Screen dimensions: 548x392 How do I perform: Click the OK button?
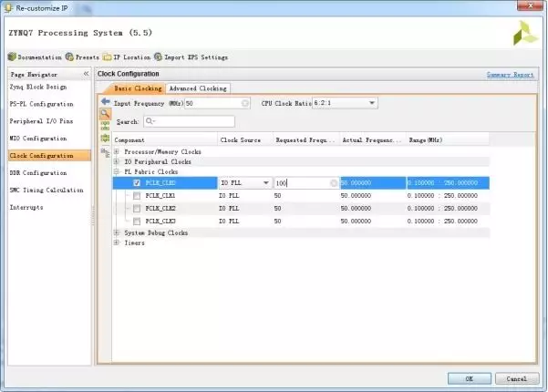click(x=469, y=378)
